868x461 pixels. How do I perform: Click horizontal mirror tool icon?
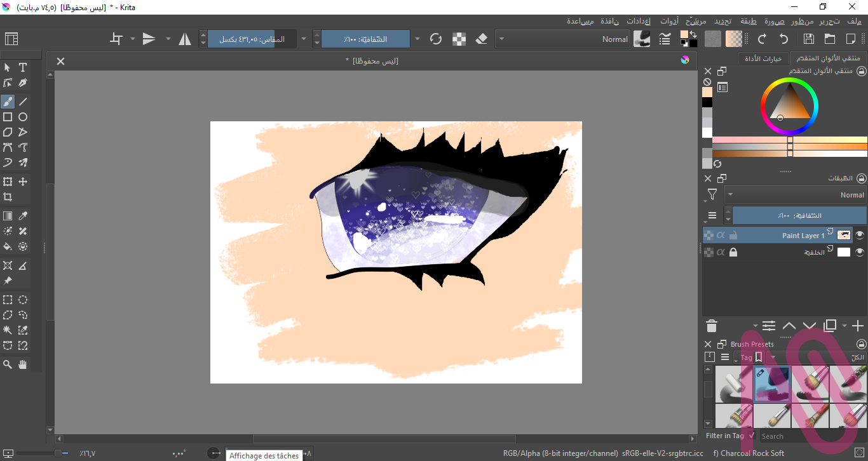185,39
